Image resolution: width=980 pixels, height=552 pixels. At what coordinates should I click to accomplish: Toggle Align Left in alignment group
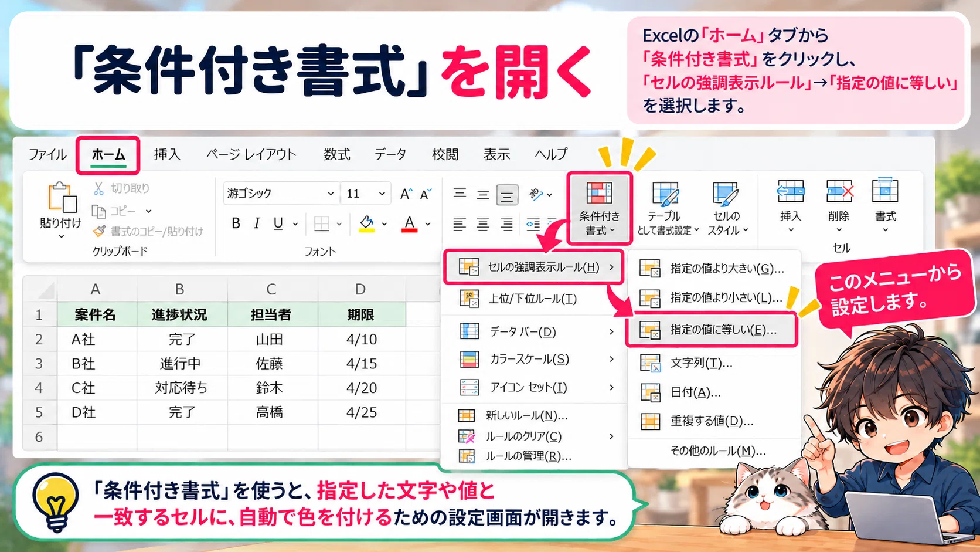click(x=460, y=223)
